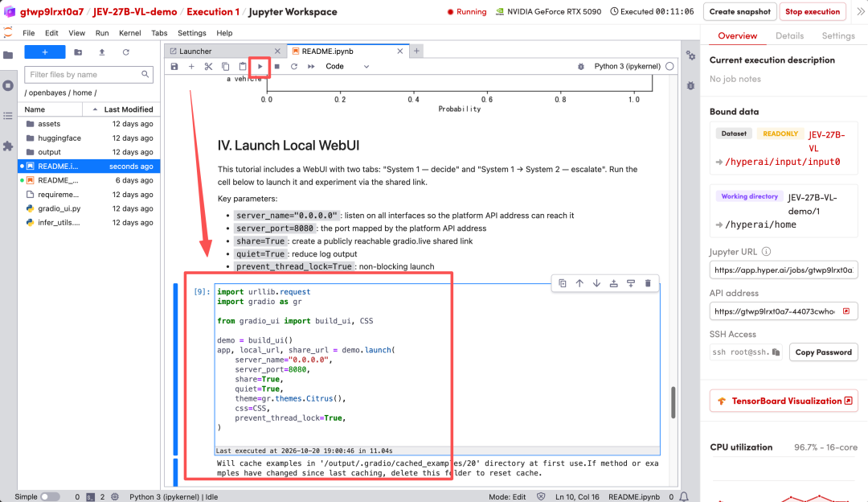Open the File Browser sidebar tab
868x502 pixels.
tap(8, 55)
